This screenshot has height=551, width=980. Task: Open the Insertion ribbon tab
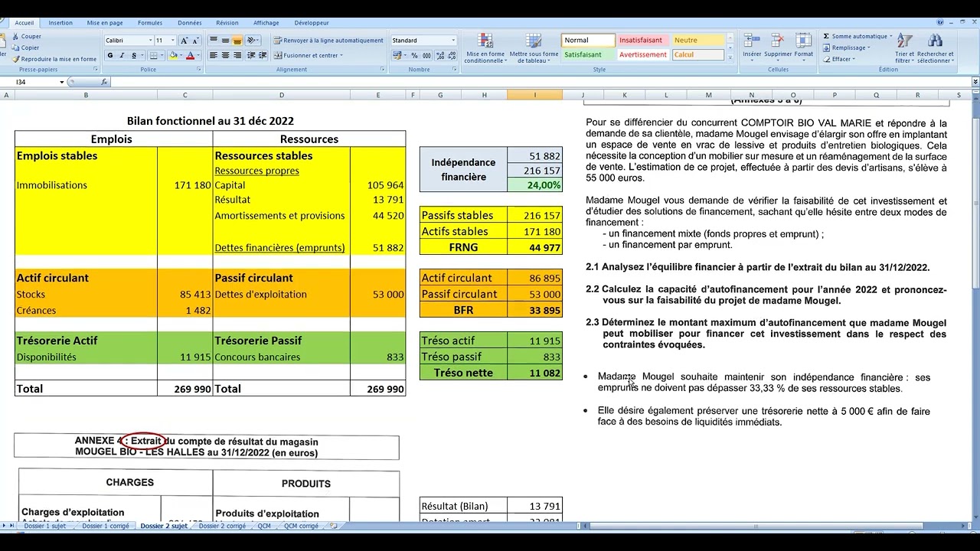tap(60, 23)
